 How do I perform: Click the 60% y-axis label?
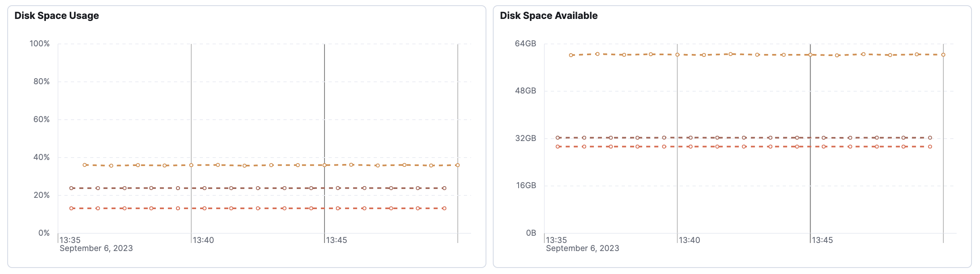pos(41,119)
